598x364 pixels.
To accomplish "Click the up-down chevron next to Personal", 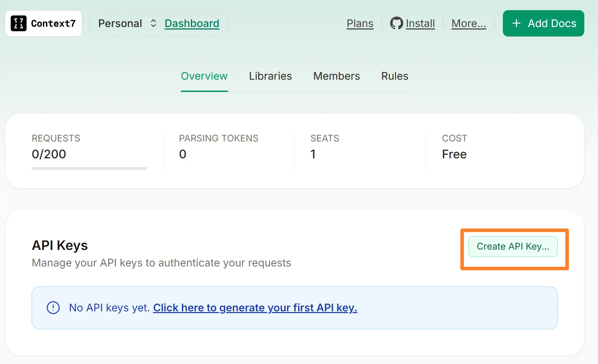I will coord(153,24).
